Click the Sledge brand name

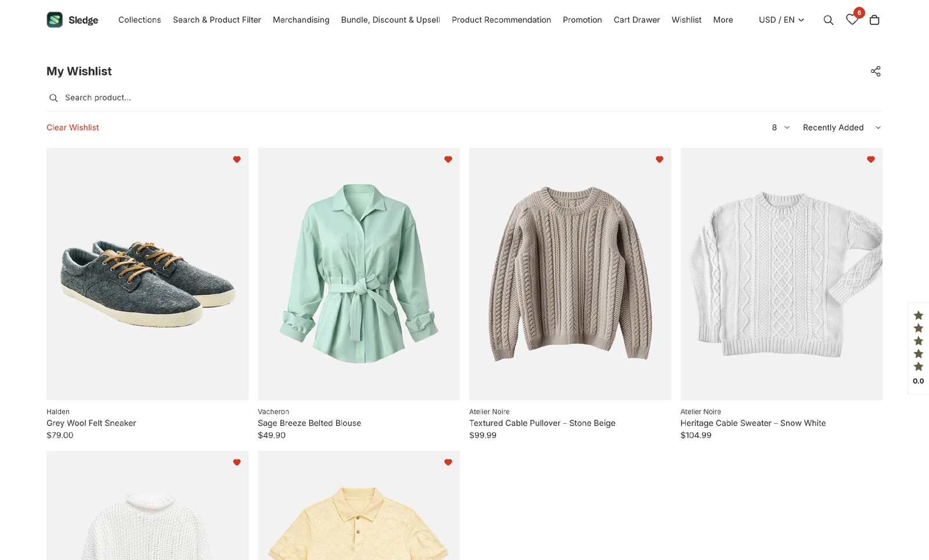coord(83,20)
